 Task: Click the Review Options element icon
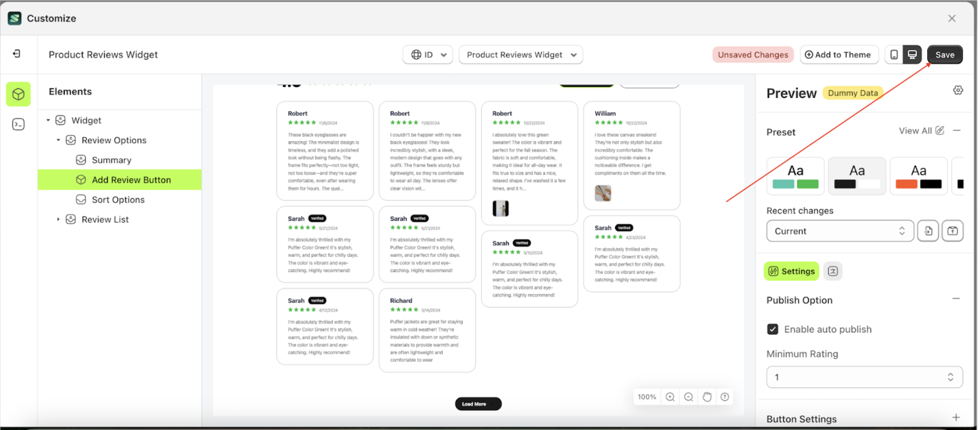click(71, 140)
